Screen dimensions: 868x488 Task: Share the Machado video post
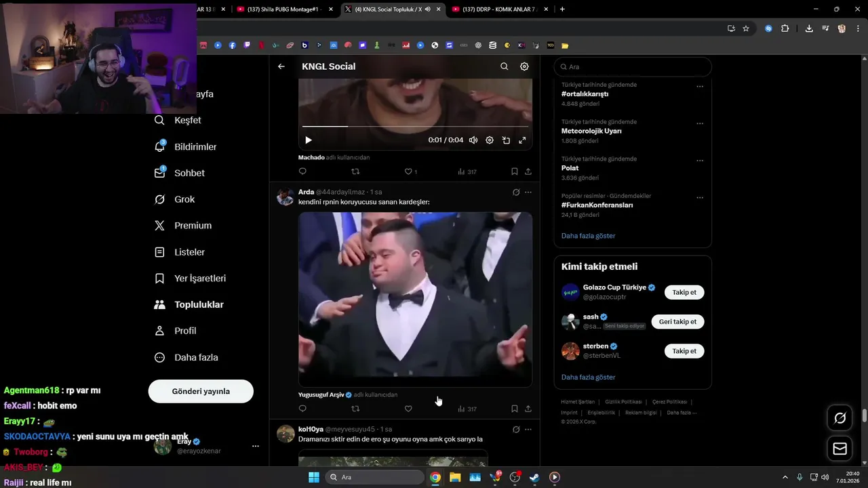[x=528, y=171]
